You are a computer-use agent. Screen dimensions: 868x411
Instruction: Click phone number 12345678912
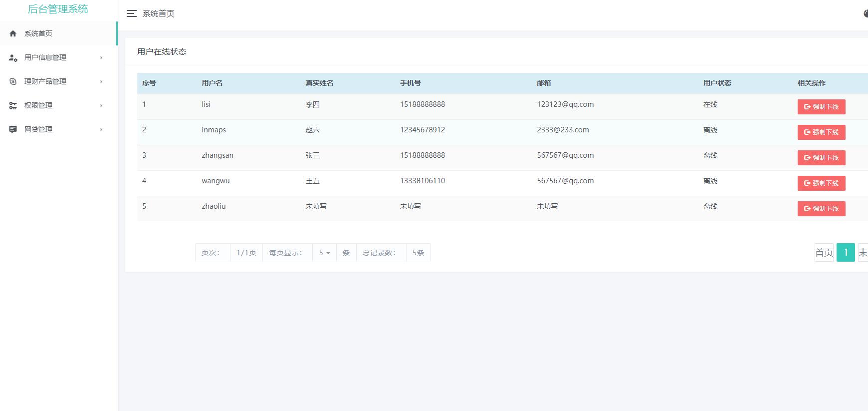pos(423,130)
